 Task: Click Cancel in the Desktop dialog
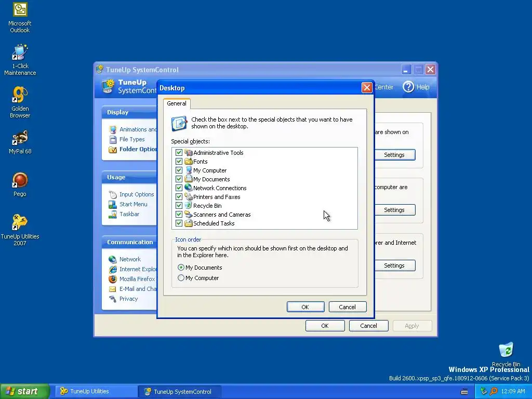pyautogui.click(x=348, y=307)
